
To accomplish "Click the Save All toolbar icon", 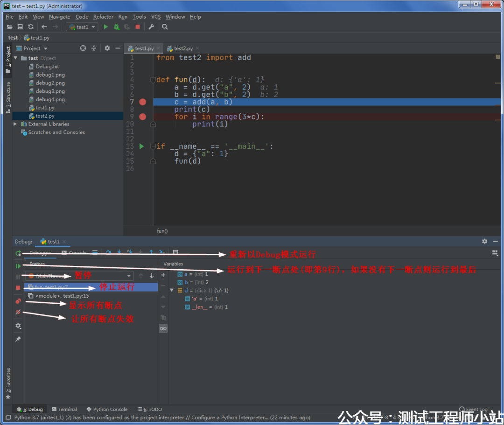I will (20, 27).
